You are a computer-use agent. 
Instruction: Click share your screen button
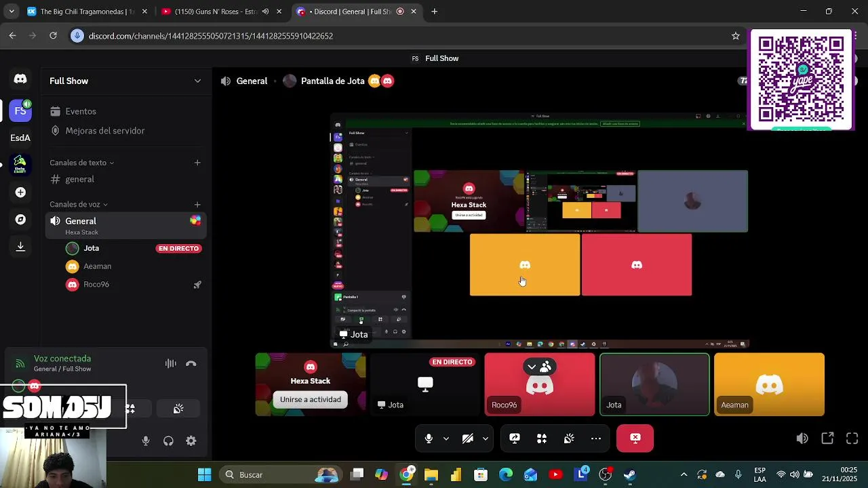[515, 439]
